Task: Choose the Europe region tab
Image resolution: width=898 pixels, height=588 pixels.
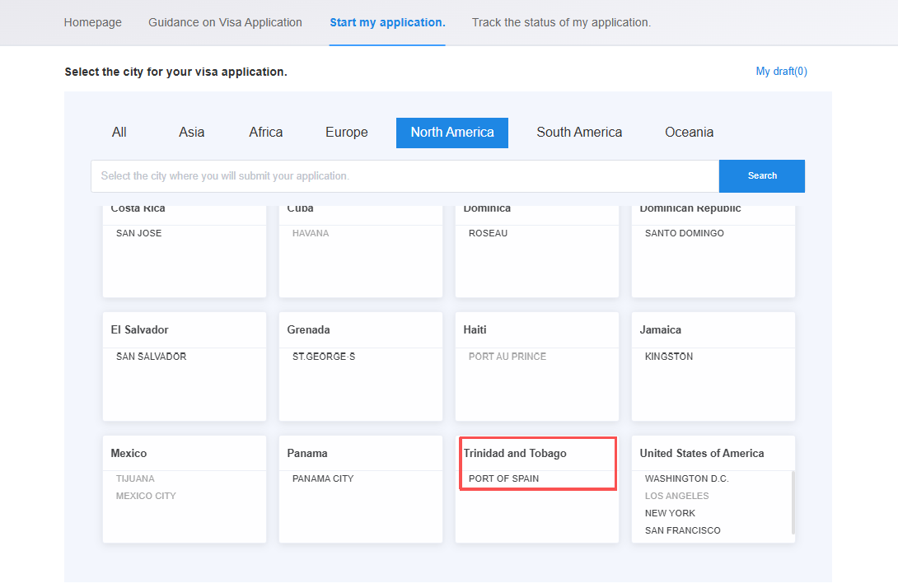Action: pos(347,133)
